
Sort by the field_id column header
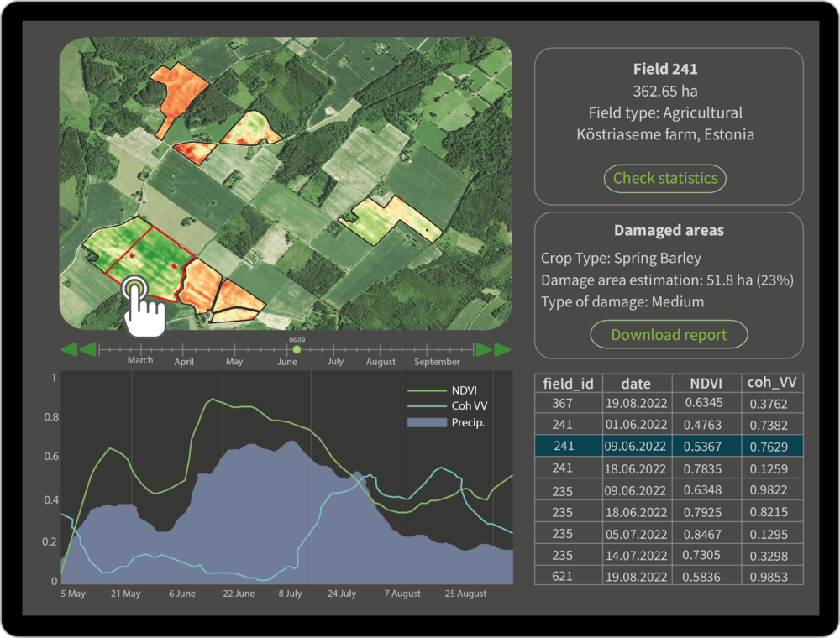569,384
